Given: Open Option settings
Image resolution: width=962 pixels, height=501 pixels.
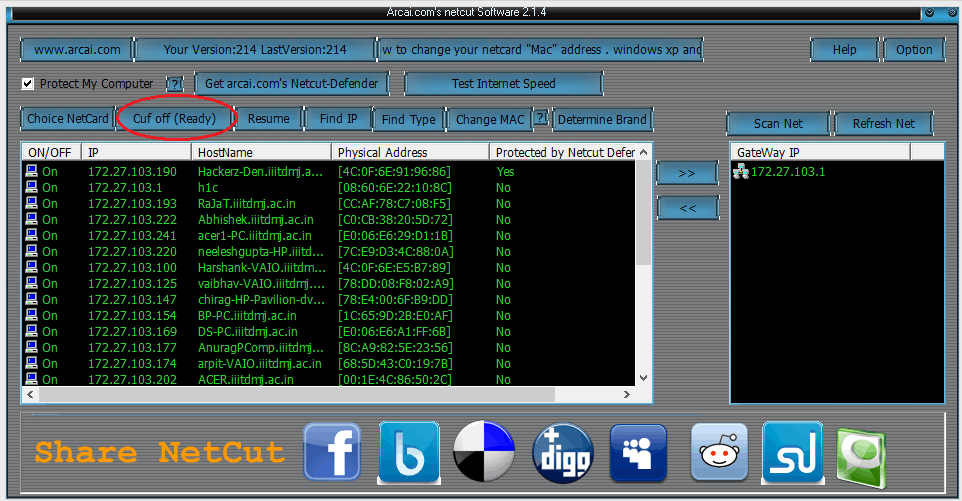Looking at the screenshot, I should point(914,50).
